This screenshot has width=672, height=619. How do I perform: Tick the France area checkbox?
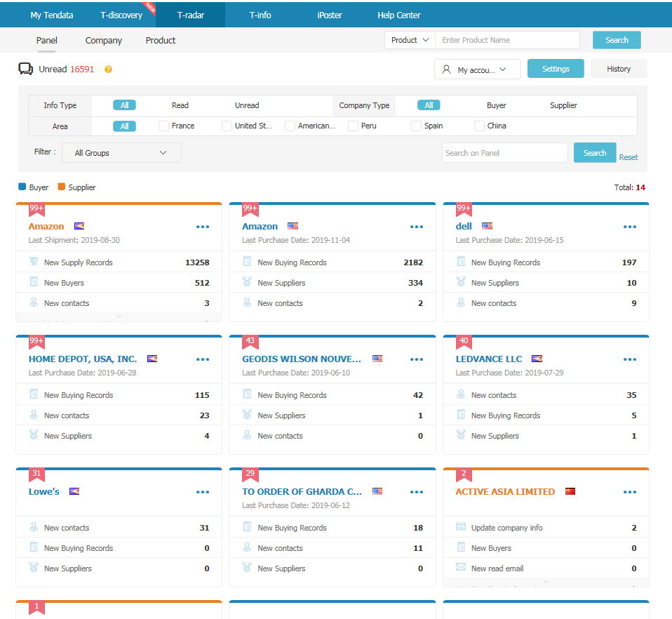coord(163,126)
